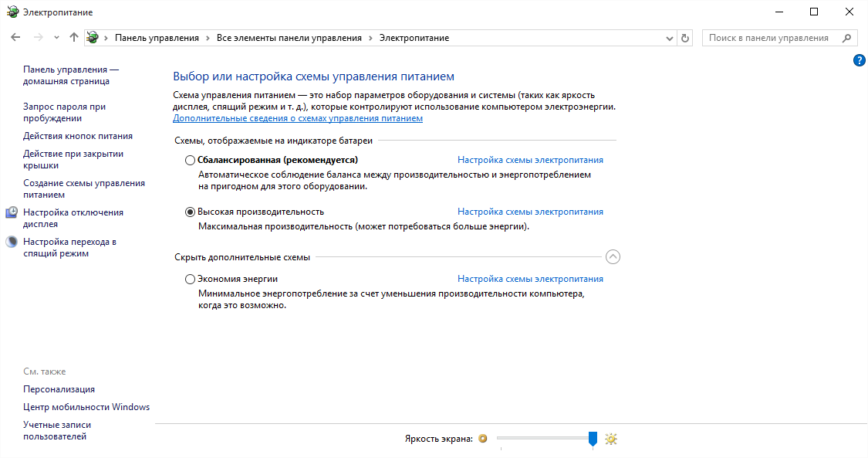Select Высокая производительность radio button
This screenshot has height=458, width=868.
(191, 212)
